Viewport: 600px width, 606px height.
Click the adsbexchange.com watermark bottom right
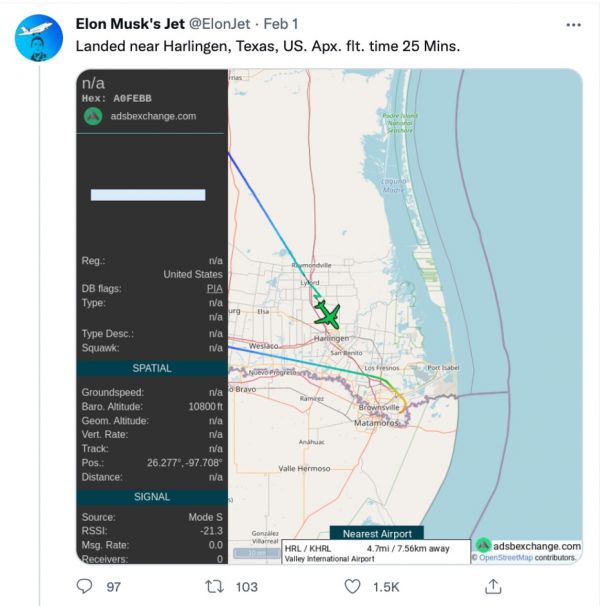click(527, 545)
